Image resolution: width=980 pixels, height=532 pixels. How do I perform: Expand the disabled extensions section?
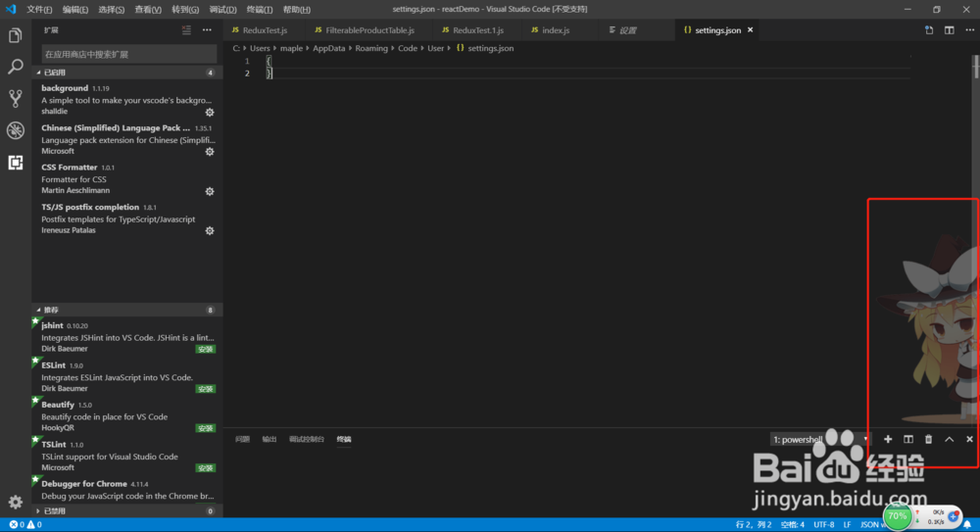126,510
